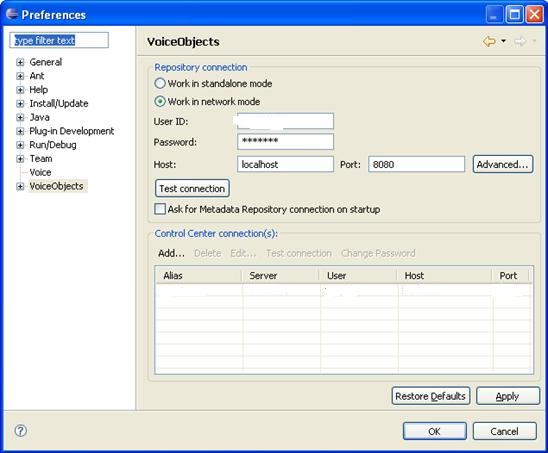Click Add... in Control Center connections
Screen dimensions: 548x453
click(171, 253)
